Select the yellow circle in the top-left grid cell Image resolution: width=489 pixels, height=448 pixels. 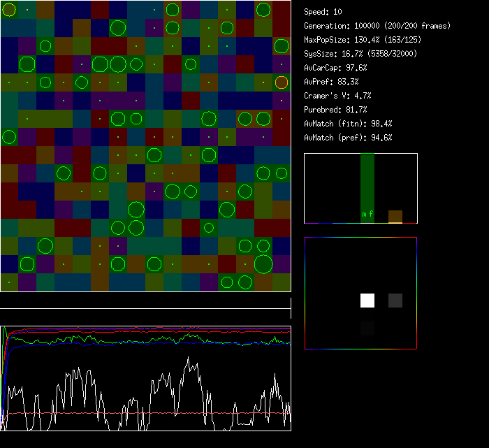(8, 10)
